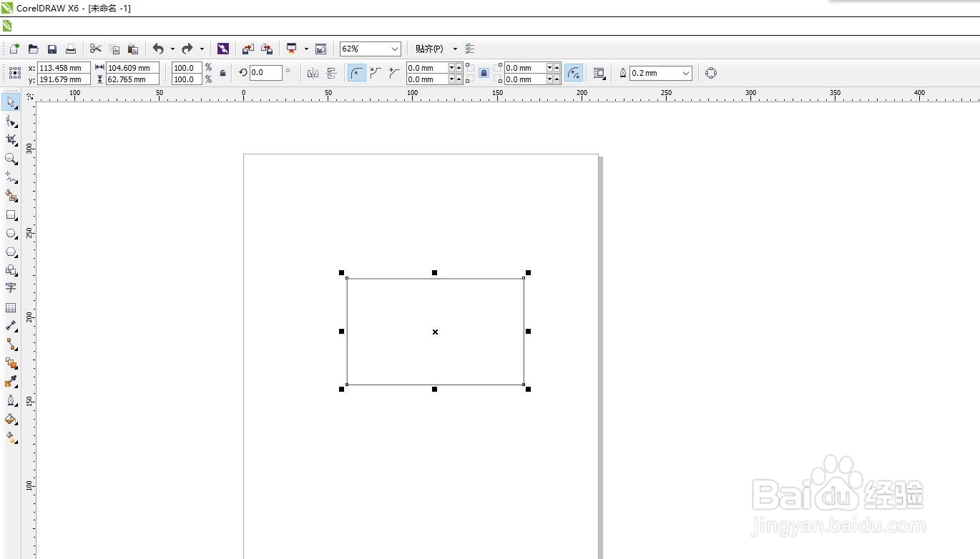Select the Blend effects tool
This screenshot has width=980, height=559.
coord(11,363)
